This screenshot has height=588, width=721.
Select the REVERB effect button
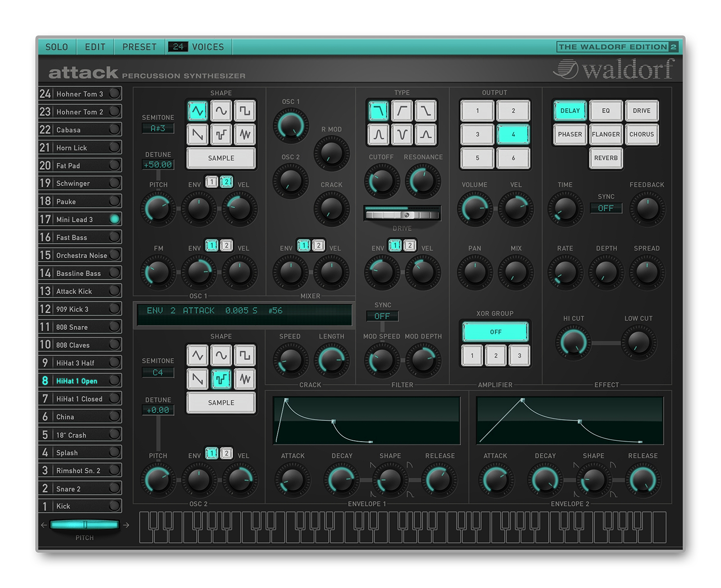click(606, 158)
